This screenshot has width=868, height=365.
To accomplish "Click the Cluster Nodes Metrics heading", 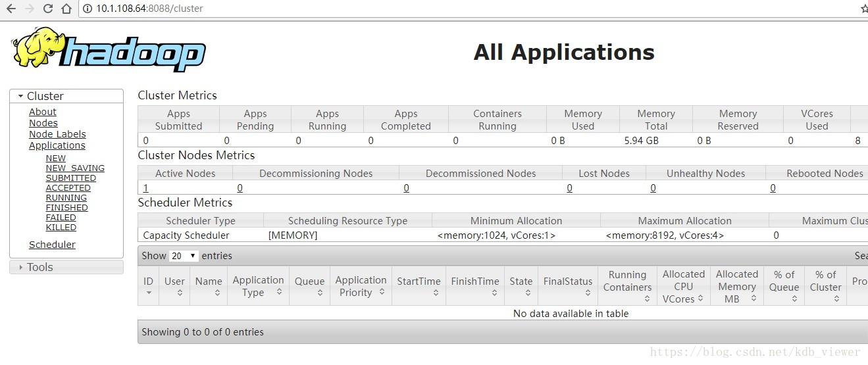I will (196, 155).
